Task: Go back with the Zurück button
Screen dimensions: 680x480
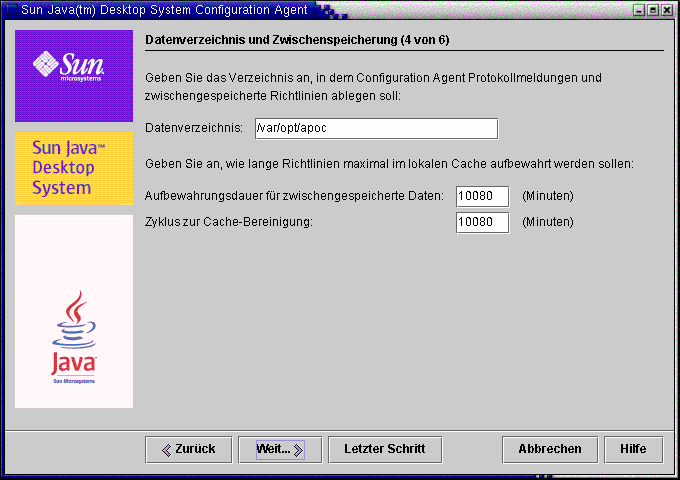Action: [189, 450]
